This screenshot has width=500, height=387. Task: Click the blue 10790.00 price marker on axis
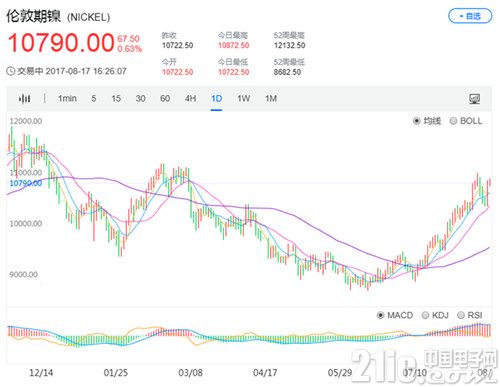[x=26, y=183]
